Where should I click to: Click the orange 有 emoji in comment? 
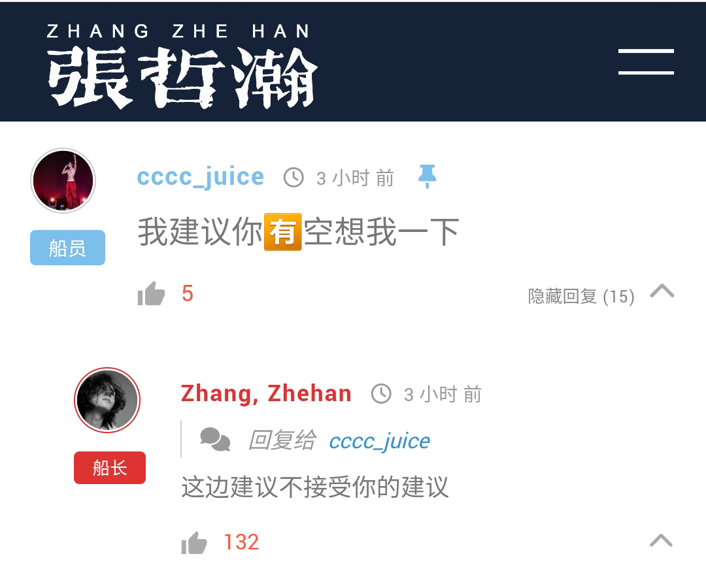[x=283, y=232]
